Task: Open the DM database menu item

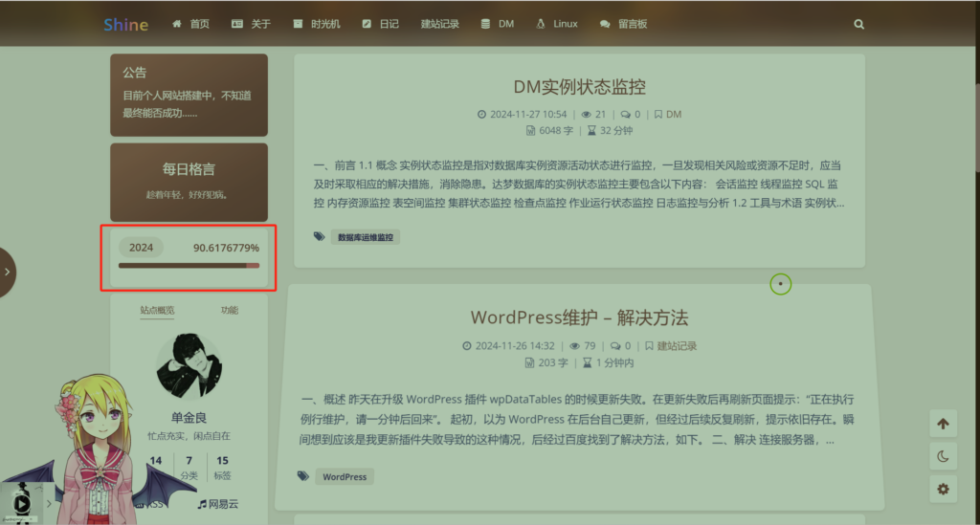Action: click(x=497, y=24)
